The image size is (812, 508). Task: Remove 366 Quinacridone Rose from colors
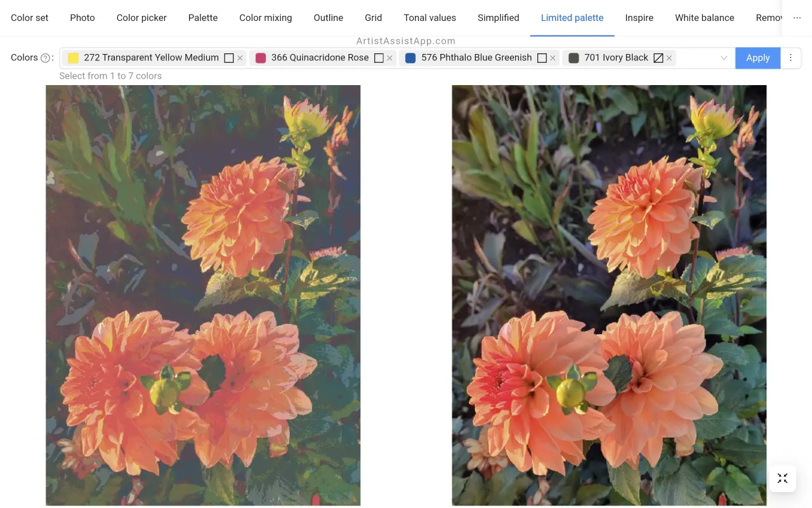pos(390,58)
